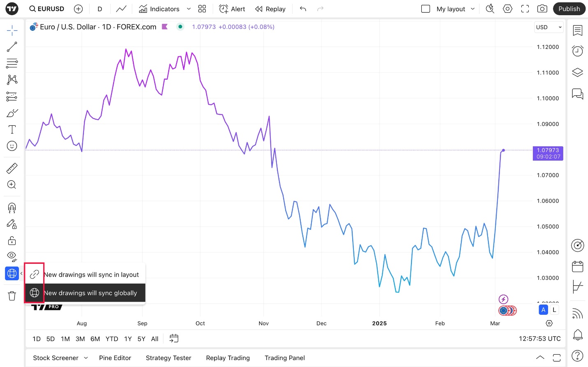Expand the My layout dropdown arrow

click(x=473, y=9)
